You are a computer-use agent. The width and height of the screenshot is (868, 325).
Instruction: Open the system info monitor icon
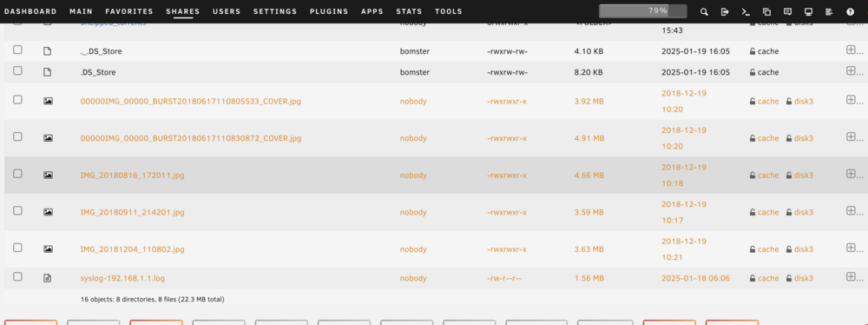tap(808, 11)
